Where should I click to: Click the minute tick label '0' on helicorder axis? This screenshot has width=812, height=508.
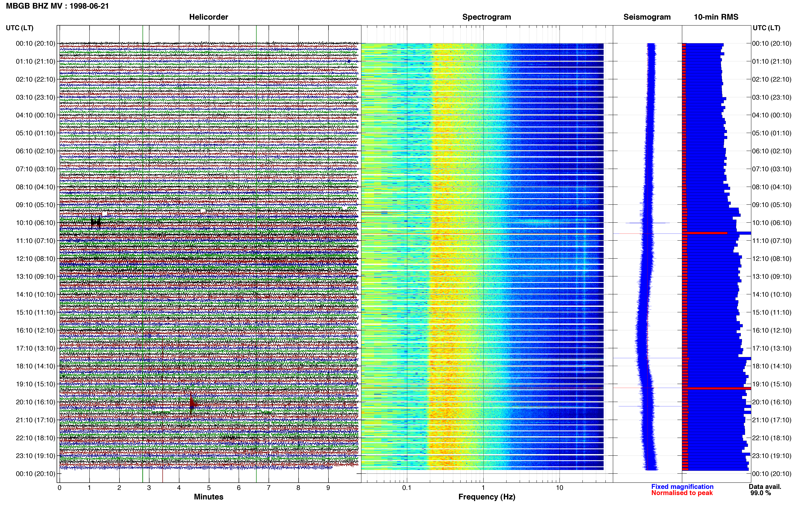59,488
